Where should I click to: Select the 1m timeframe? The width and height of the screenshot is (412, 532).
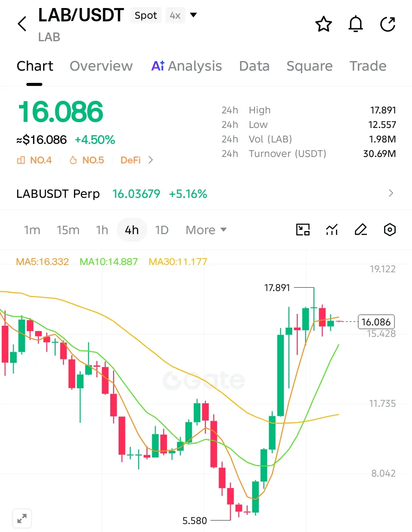[x=32, y=230]
